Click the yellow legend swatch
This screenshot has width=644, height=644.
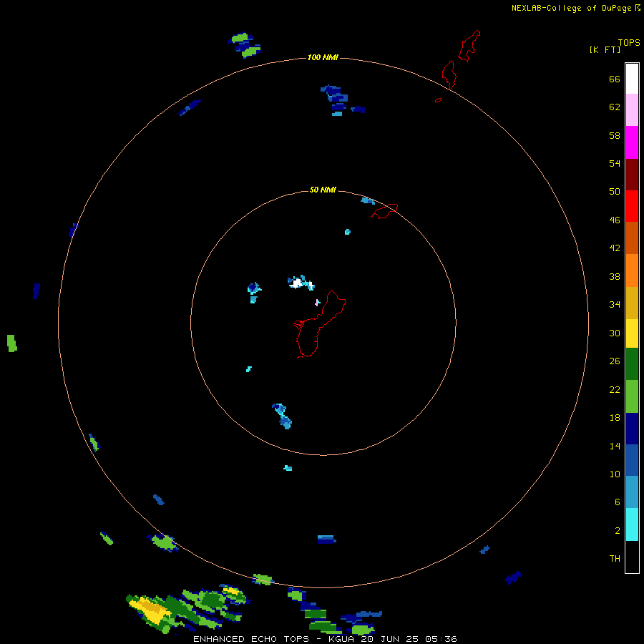[632, 333]
